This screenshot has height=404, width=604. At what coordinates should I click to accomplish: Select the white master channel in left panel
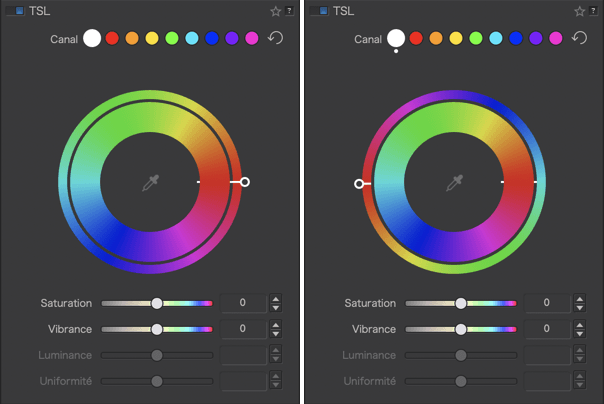92,38
